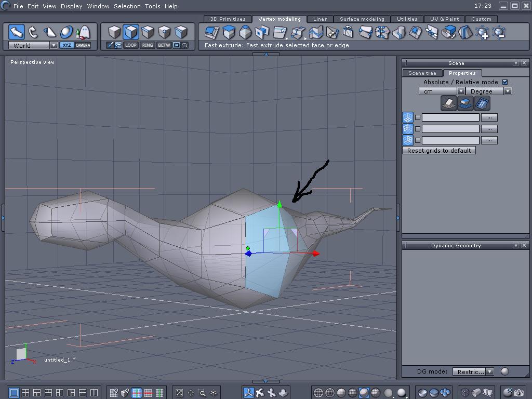Click the add-vertices icon with plus sign
This screenshot has width=532, height=399.
(483, 33)
